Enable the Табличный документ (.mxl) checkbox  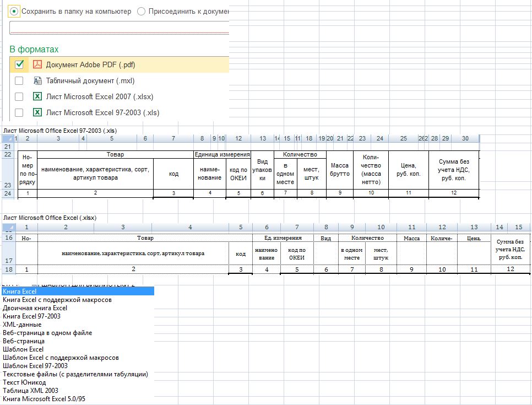[19, 81]
